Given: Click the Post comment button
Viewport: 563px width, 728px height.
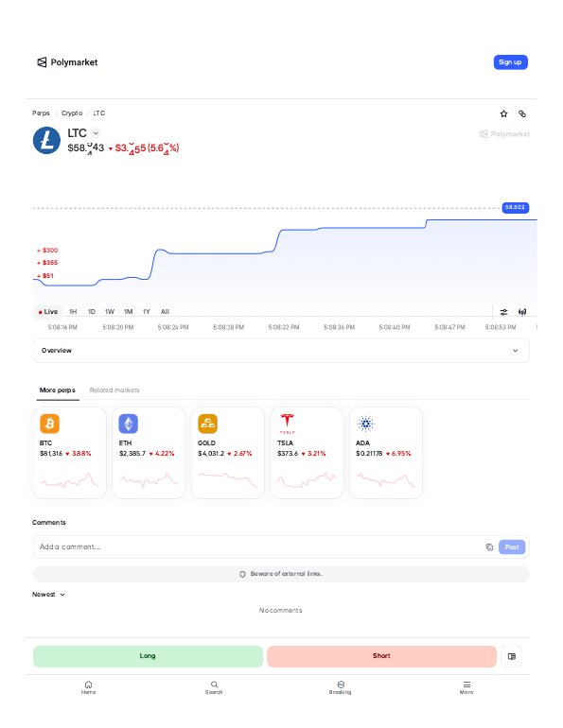Looking at the screenshot, I should point(512,546).
